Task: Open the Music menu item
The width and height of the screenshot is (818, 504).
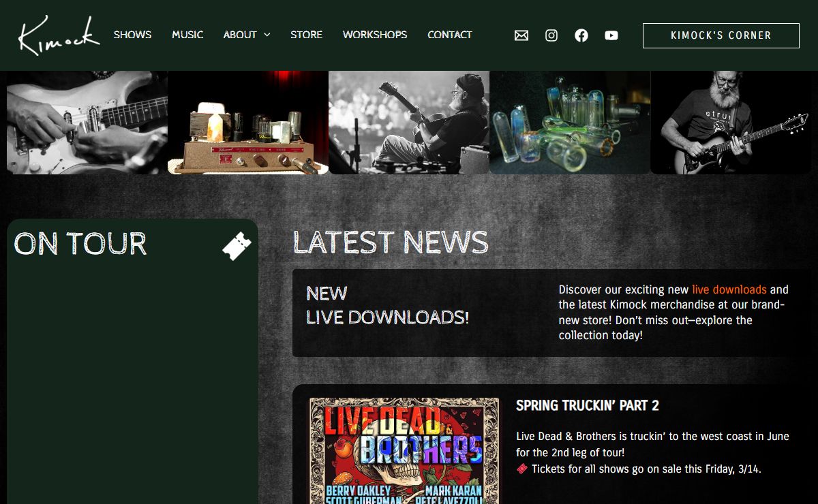Action: click(187, 35)
